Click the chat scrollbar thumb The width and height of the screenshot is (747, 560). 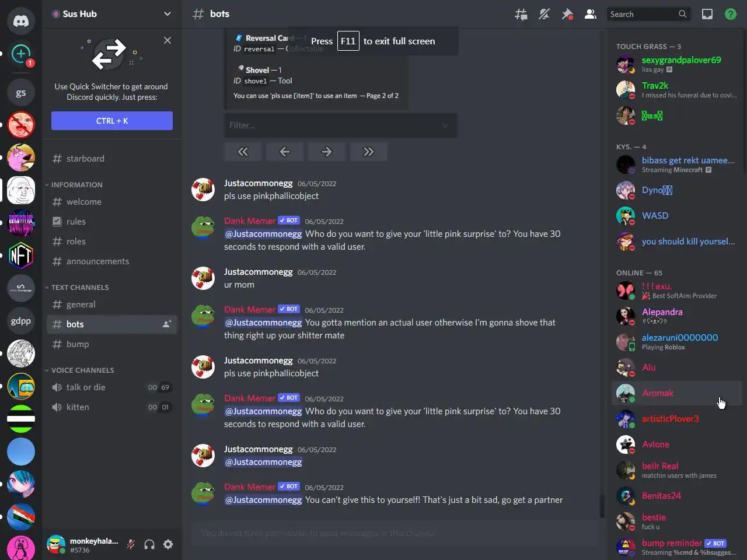click(602, 506)
